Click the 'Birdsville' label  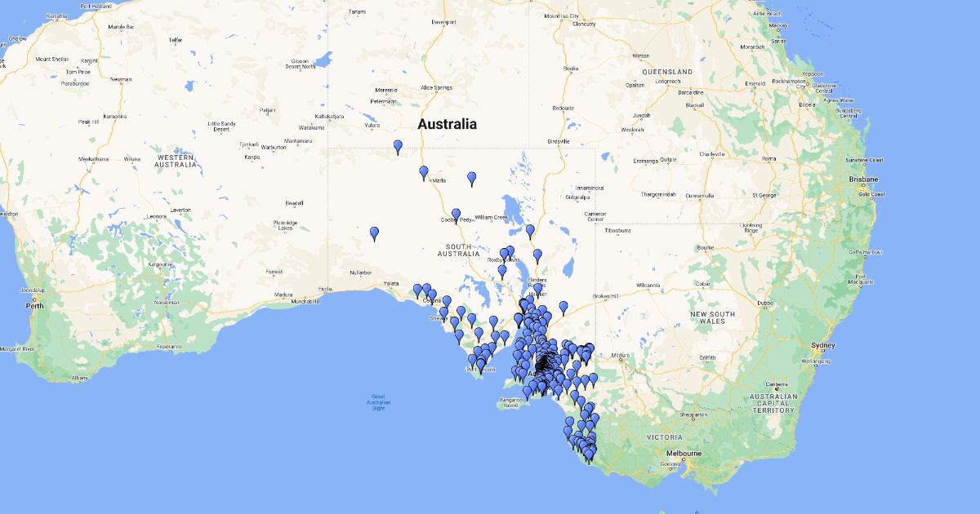[x=559, y=141]
